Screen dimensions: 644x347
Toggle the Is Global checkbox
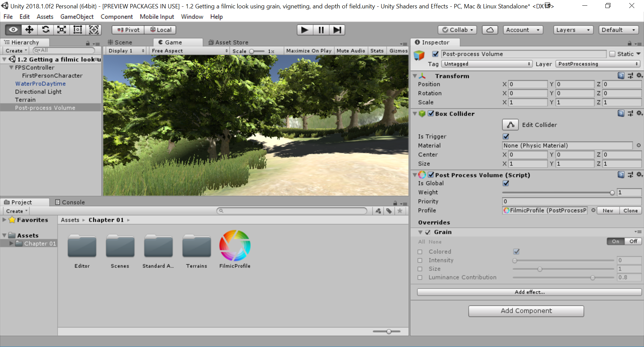(506, 183)
